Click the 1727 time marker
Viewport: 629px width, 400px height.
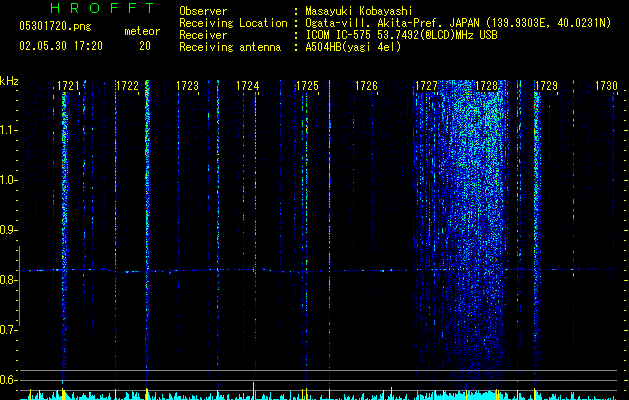coord(426,86)
